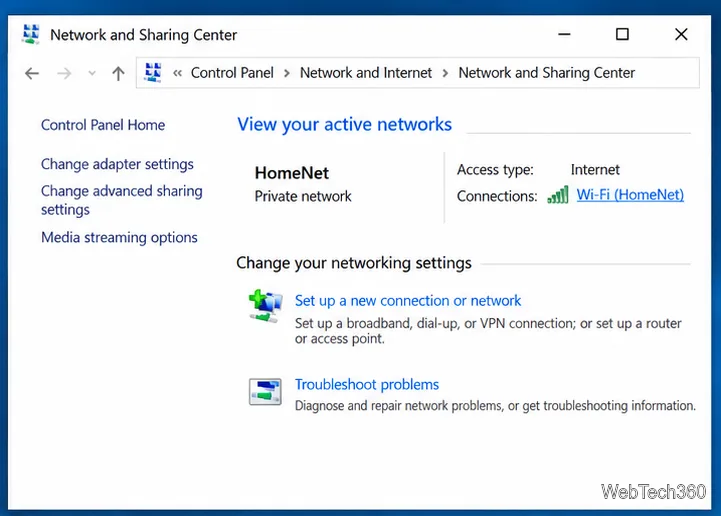Open Change adapter settings
Viewport: 721px width, 516px height.
tap(117, 164)
